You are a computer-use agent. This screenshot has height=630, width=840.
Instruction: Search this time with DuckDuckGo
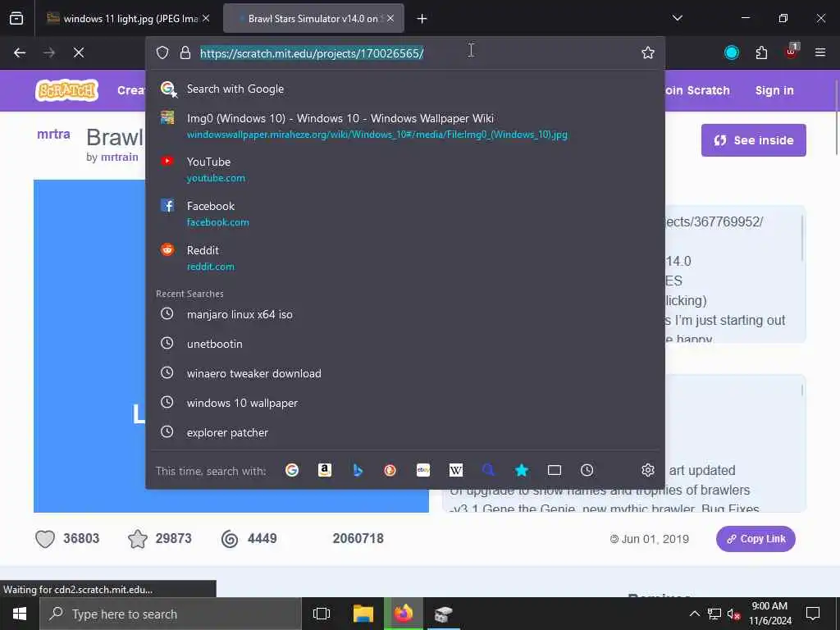click(390, 470)
